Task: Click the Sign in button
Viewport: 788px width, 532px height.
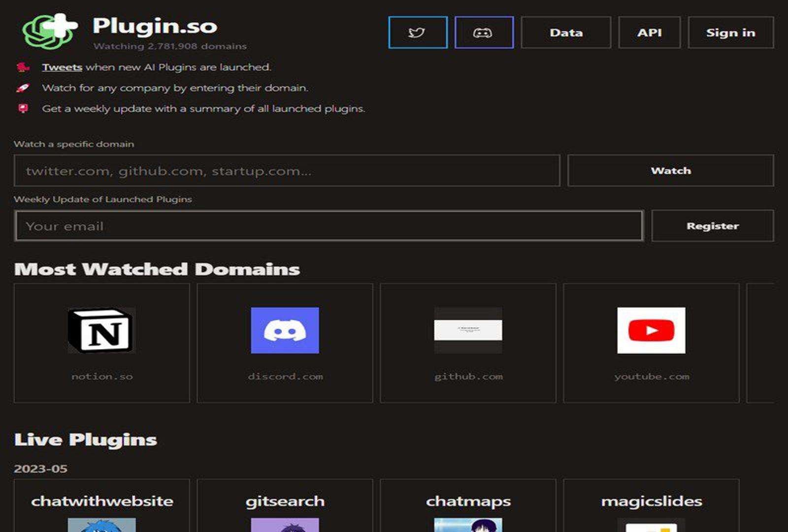Action: coord(731,32)
